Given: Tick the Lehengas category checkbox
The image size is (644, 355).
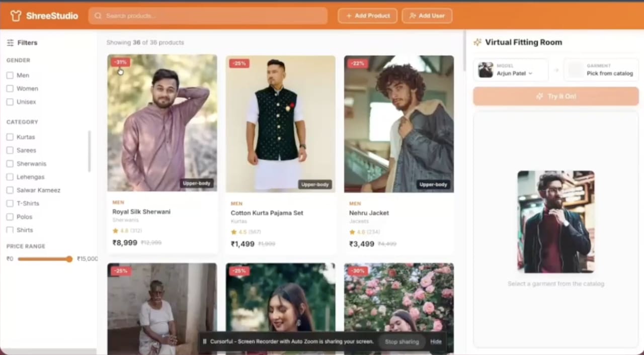Looking at the screenshot, I should click(x=10, y=177).
